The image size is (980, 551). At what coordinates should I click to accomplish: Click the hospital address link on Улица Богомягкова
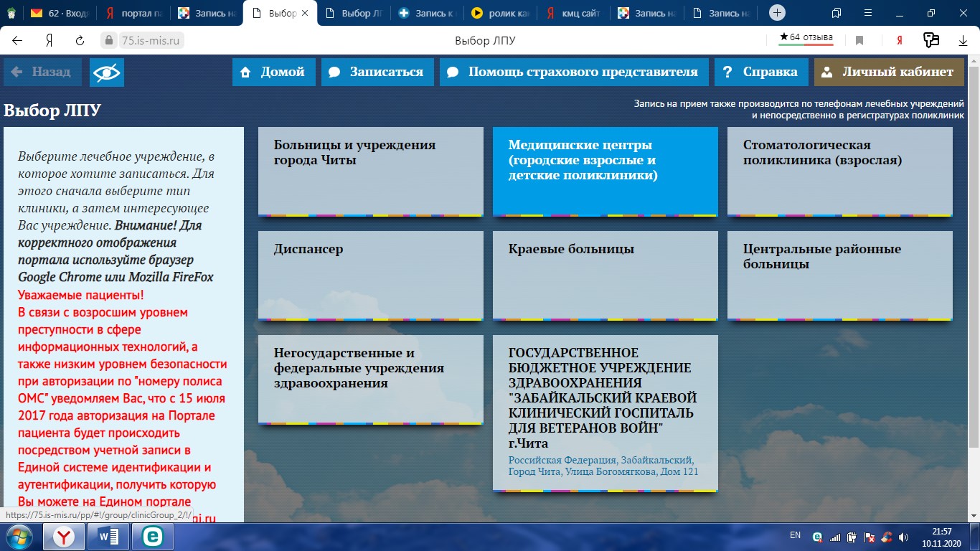tap(603, 466)
